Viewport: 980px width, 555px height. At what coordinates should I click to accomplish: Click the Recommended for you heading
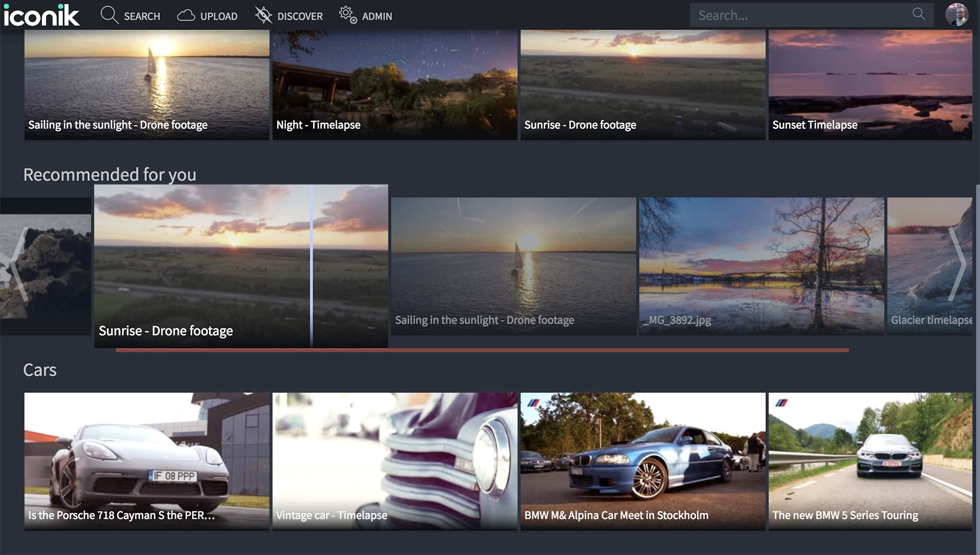[109, 174]
